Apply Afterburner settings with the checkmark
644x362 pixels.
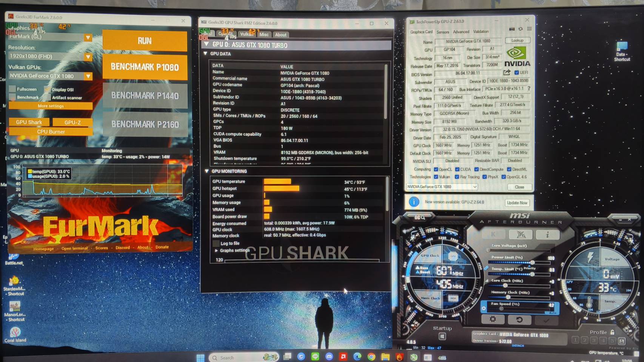point(546,320)
